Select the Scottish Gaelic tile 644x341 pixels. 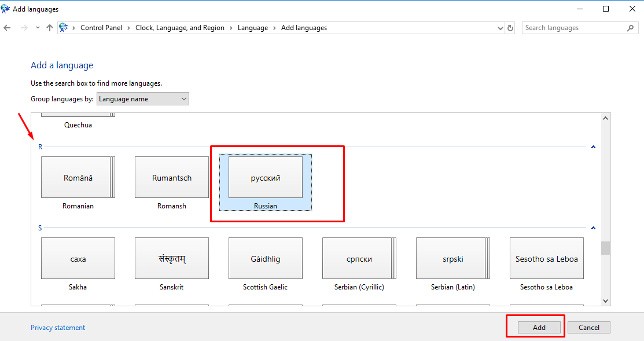click(x=266, y=259)
